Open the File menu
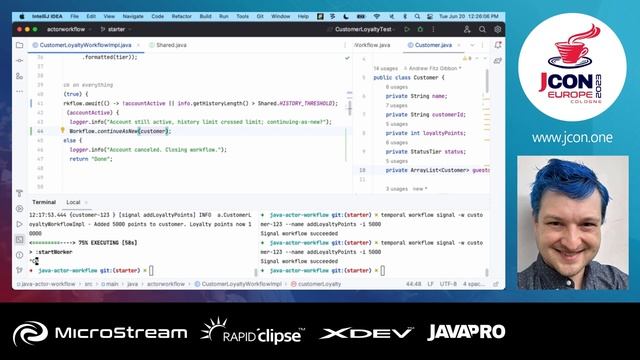Screen dimensions: 640x360 pos(74,16)
